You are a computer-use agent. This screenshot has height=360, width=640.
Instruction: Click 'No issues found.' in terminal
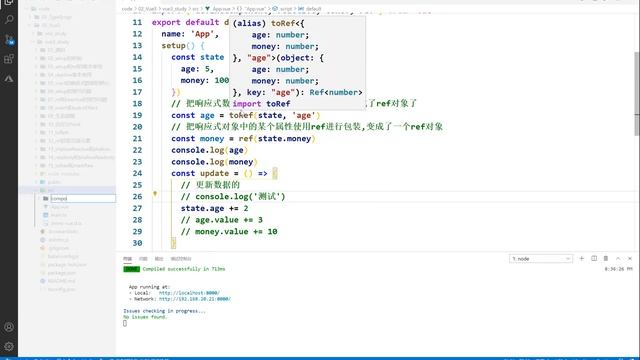pyautogui.click(x=145, y=317)
